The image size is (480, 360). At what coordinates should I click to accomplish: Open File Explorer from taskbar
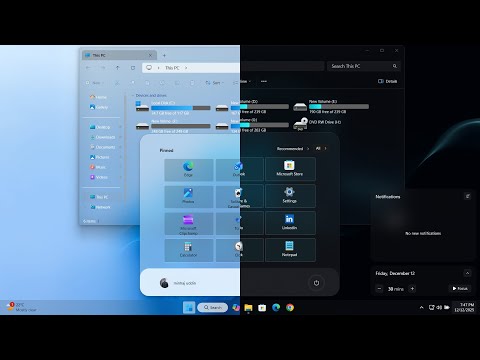(248, 307)
